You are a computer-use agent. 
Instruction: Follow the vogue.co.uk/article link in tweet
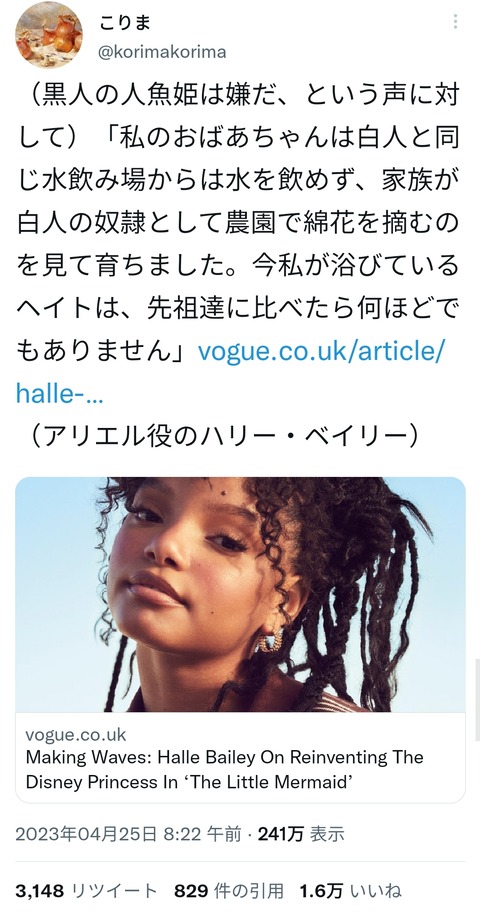click(322, 352)
